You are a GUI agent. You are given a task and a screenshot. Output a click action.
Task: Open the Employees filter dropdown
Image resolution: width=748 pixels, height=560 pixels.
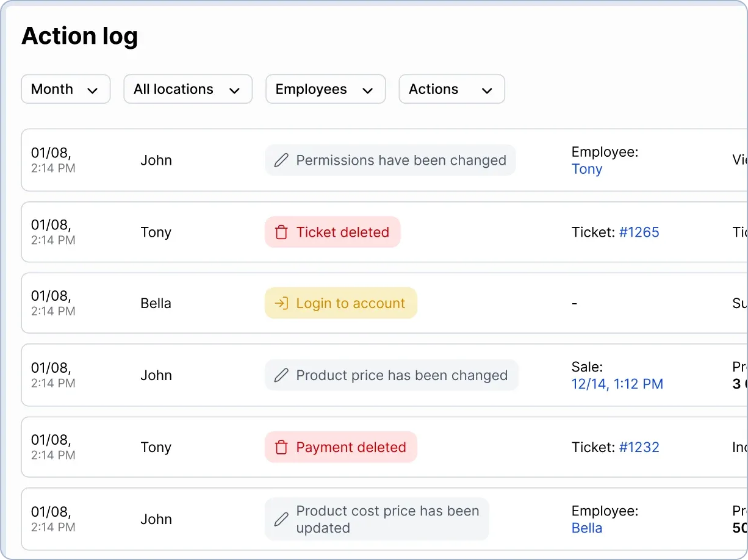click(x=325, y=89)
